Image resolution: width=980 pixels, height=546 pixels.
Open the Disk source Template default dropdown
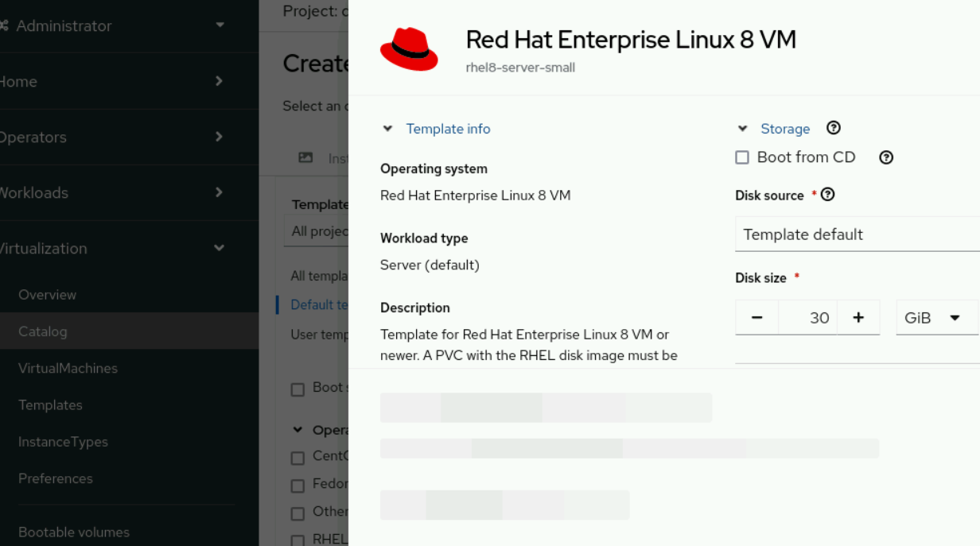point(857,234)
